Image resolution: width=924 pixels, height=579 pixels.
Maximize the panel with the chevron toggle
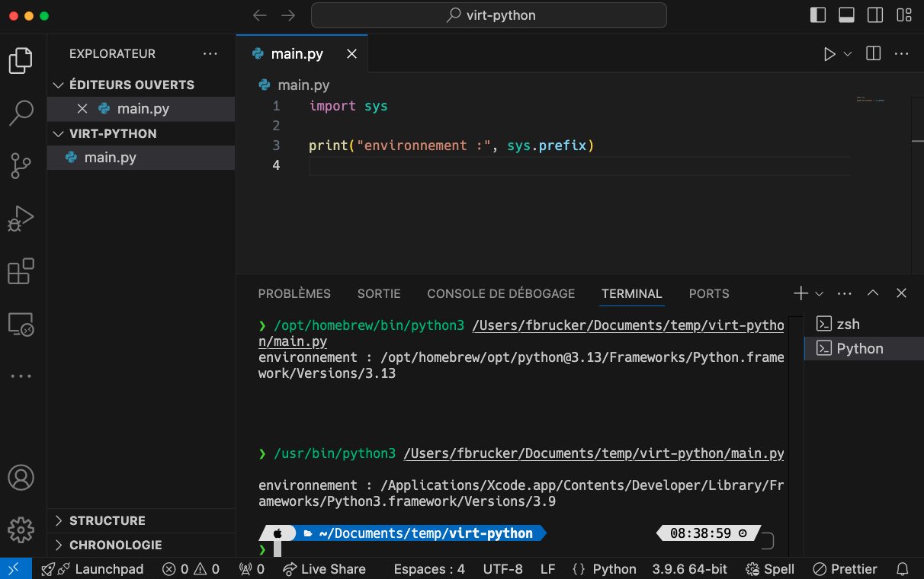(x=873, y=293)
